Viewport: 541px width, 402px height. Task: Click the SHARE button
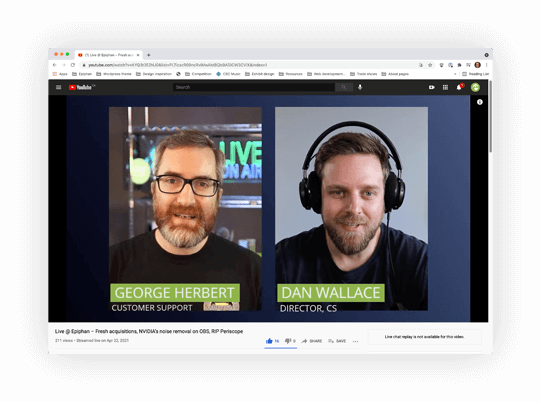[x=312, y=341]
